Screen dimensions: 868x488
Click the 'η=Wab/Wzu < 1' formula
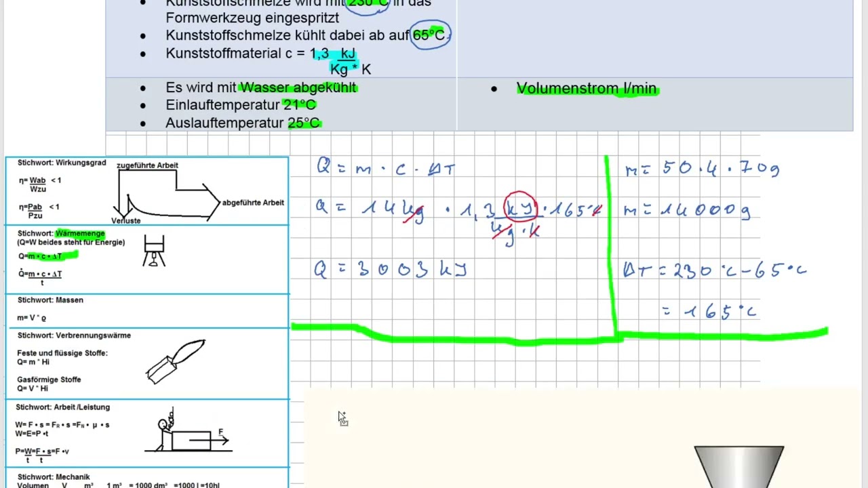point(40,184)
